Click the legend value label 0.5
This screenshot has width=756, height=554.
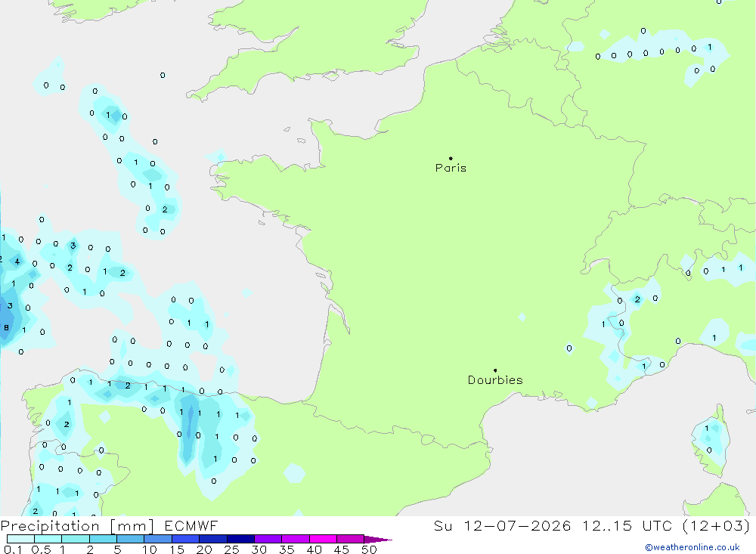tap(41, 549)
